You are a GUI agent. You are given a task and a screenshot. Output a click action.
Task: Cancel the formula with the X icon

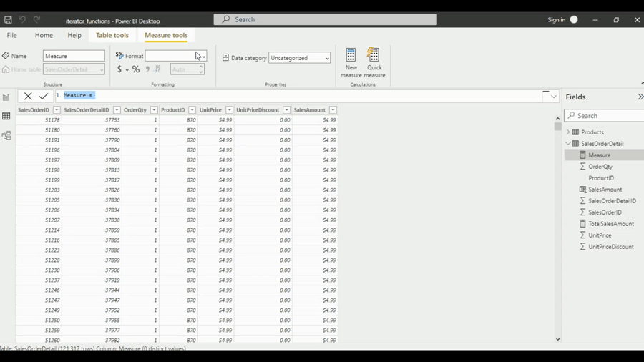28,96
